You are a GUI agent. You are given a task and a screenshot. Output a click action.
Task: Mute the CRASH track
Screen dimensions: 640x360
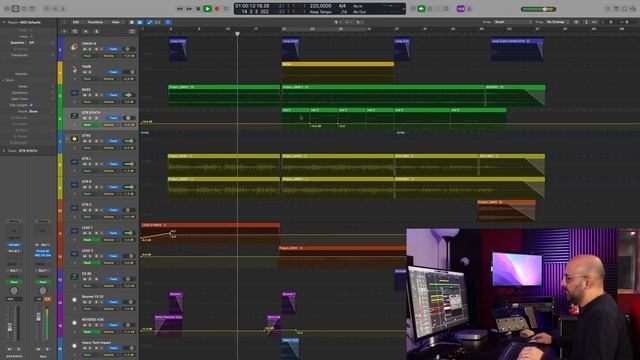coord(85,49)
